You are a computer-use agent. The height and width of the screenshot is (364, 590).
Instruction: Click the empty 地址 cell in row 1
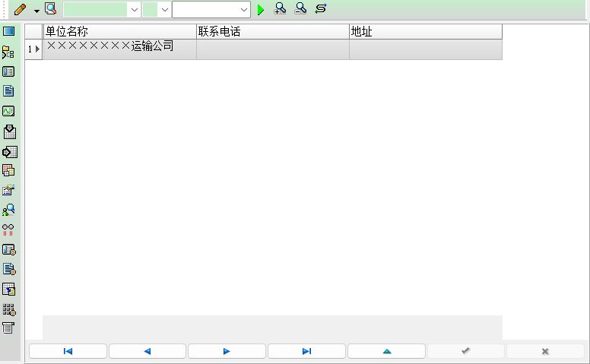426,49
